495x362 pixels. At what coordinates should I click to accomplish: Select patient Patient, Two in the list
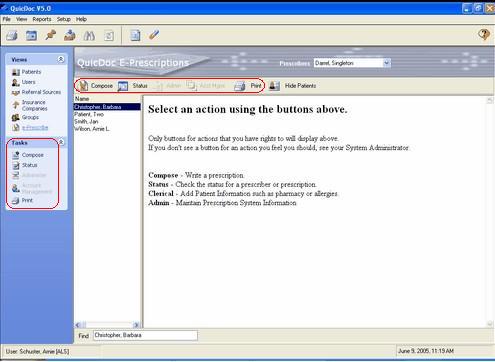[x=89, y=114]
